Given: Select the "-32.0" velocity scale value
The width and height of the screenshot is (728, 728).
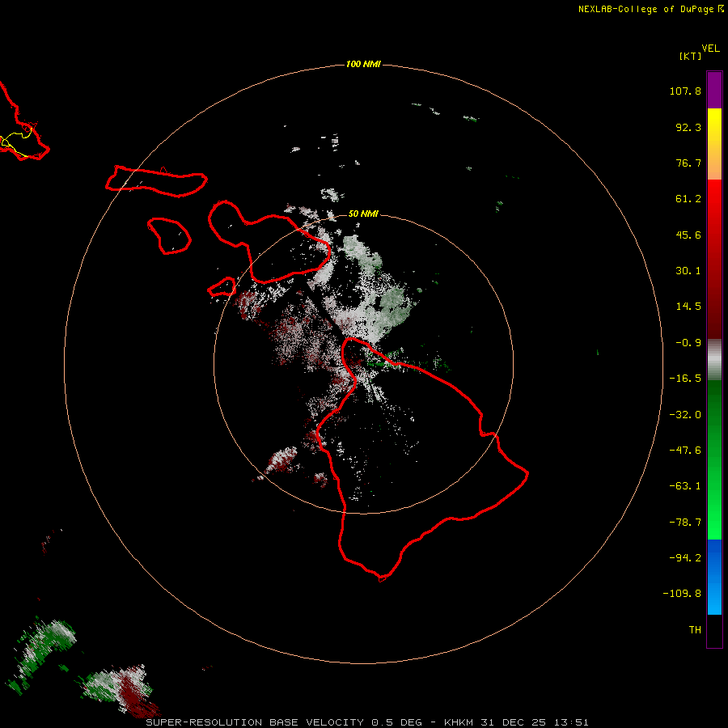Looking at the screenshot, I should [685, 415].
